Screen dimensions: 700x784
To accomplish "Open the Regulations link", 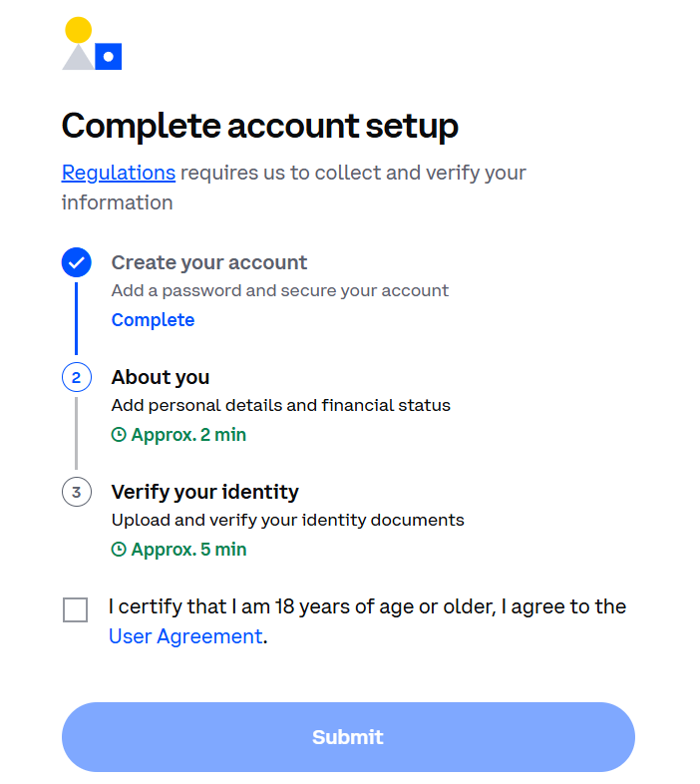I will [x=119, y=173].
